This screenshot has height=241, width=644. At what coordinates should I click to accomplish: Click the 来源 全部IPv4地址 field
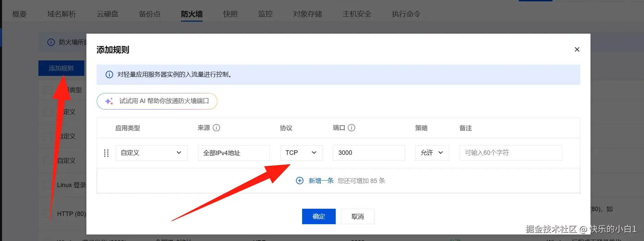click(x=234, y=153)
